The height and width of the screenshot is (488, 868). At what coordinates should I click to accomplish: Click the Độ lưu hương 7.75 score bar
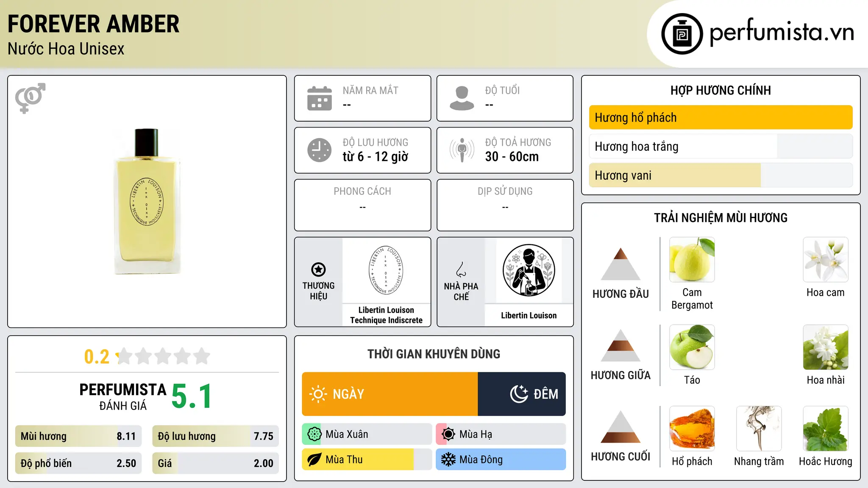(215, 436)
